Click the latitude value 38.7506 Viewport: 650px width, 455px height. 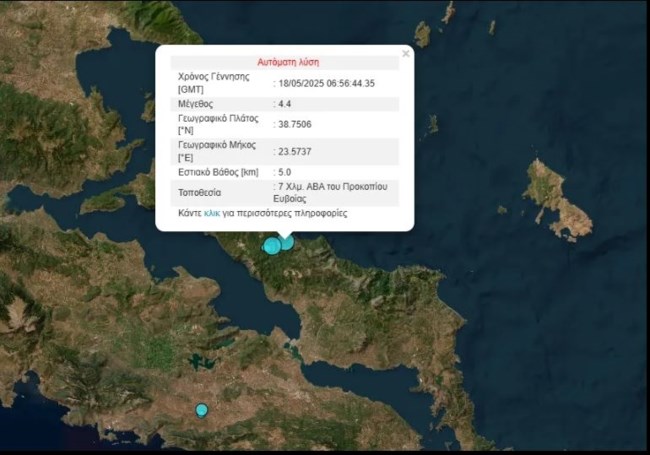pos(296,125)
